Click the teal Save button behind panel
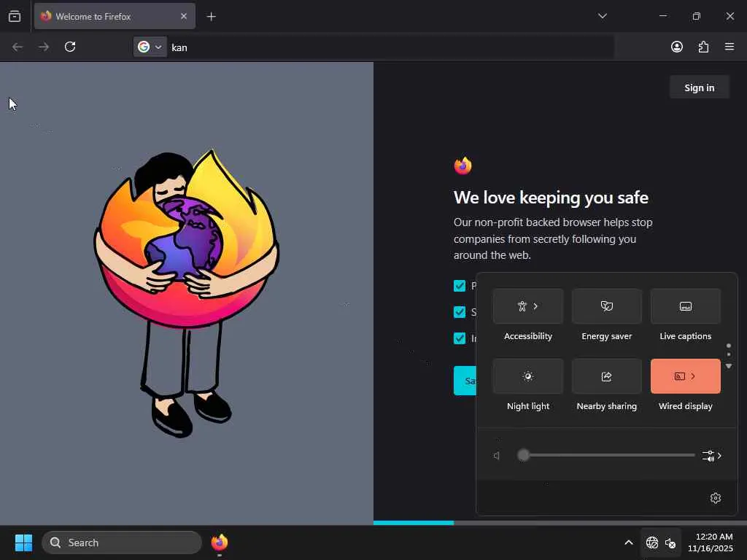Image resolution: width=747 pixels, height=560 pixels. tap(465, 381)
